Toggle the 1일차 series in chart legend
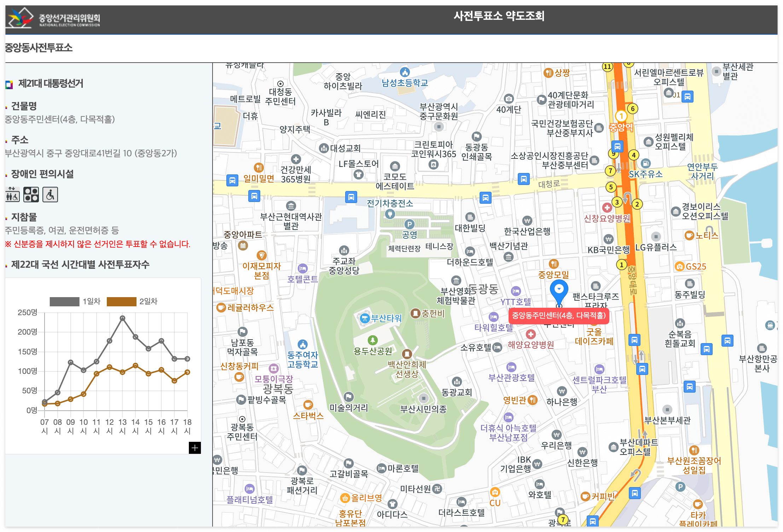The width and height of the screenshot is (783, 532). pos(64,301)
